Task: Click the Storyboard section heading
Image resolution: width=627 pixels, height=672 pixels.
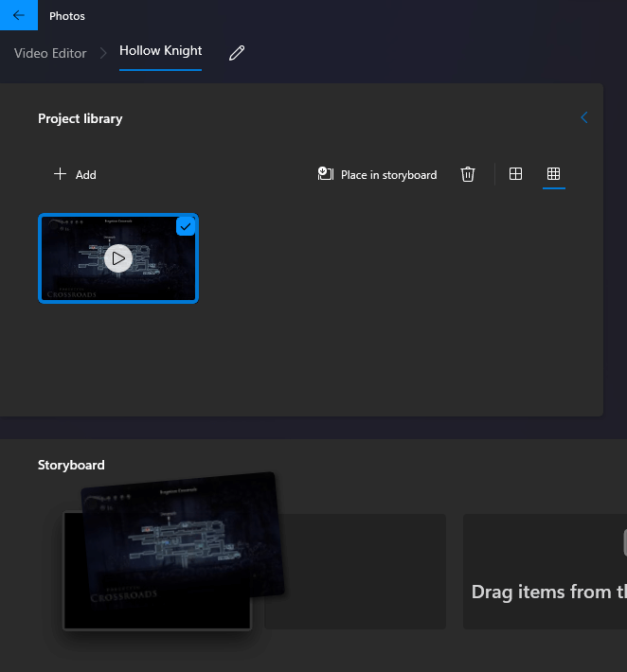Action: [71, 465]
